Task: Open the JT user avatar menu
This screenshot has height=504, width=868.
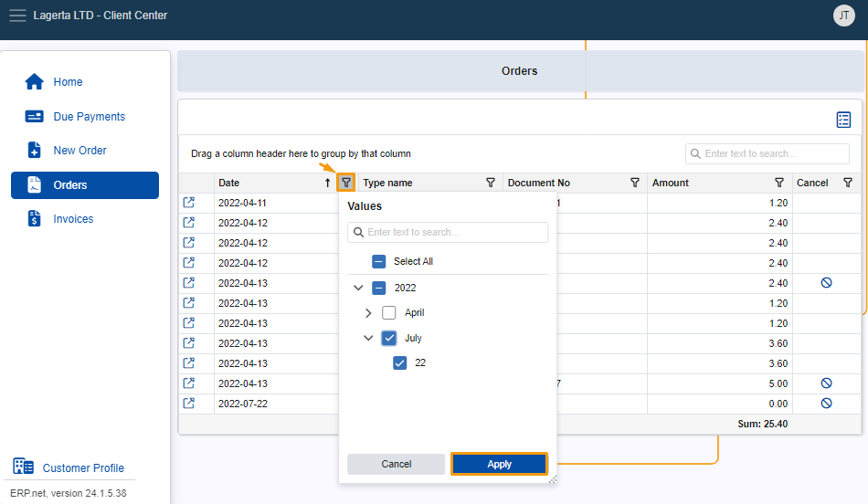Action: (x=843, y=16)
